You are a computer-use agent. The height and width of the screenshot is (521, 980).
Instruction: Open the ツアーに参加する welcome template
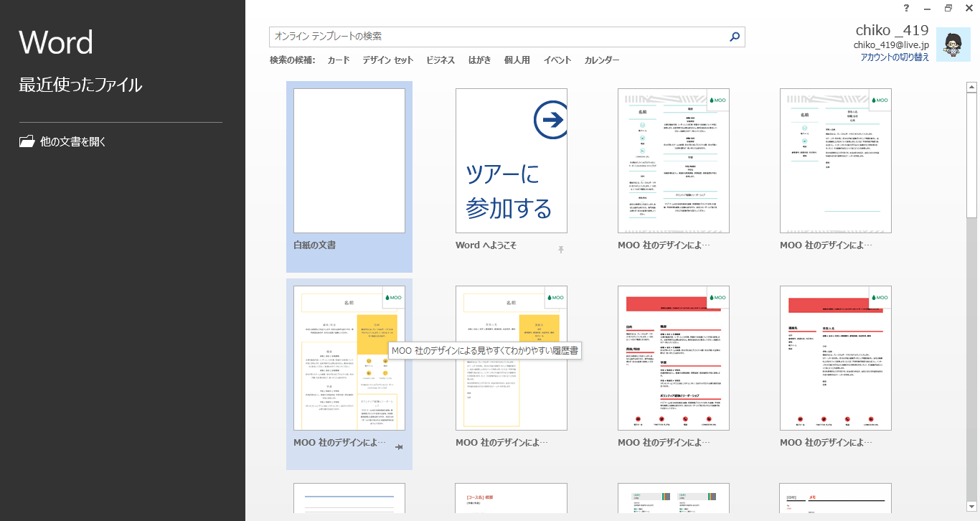[512, 161]
